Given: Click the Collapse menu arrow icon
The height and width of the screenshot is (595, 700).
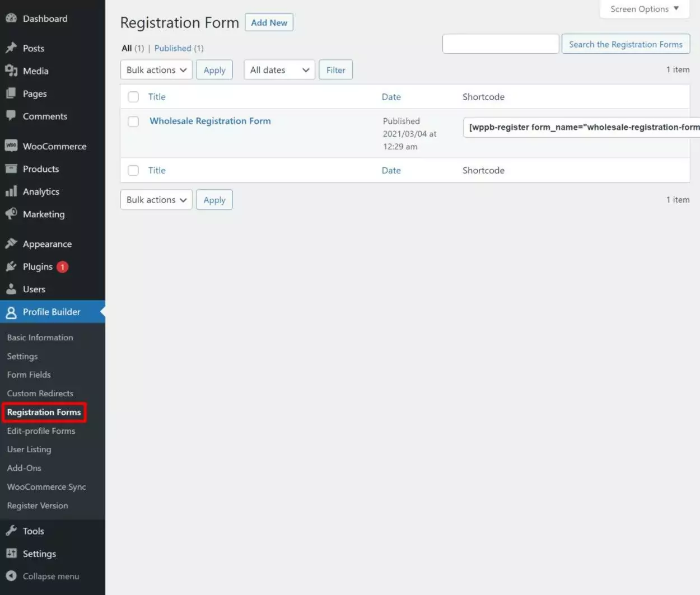Looking at the screenshot, I should tap(11, 575).
